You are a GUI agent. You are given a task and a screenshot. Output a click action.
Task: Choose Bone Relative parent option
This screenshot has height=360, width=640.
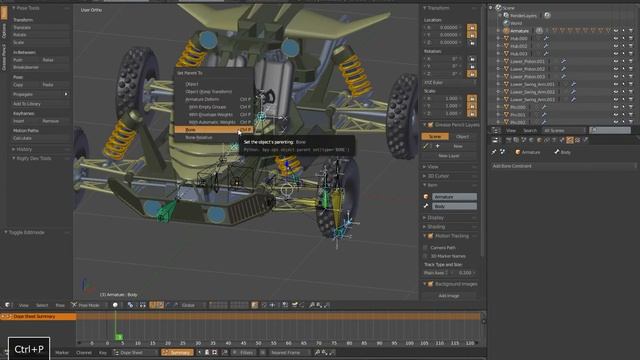(x=213, y=138)
